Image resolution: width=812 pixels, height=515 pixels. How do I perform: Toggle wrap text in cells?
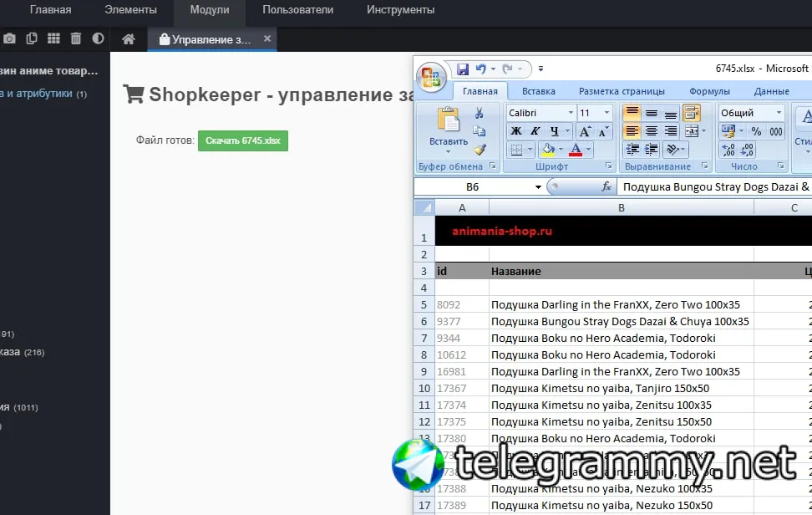tap(692, 112)
